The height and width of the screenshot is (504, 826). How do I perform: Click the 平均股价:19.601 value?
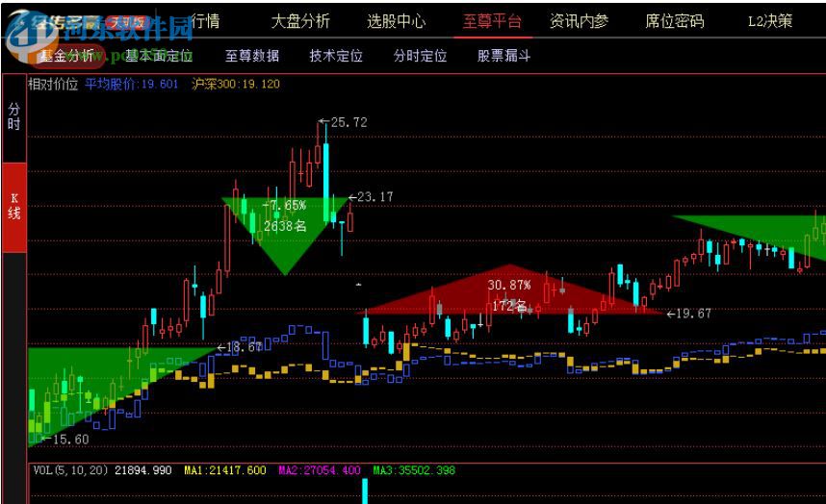[132, 85]
